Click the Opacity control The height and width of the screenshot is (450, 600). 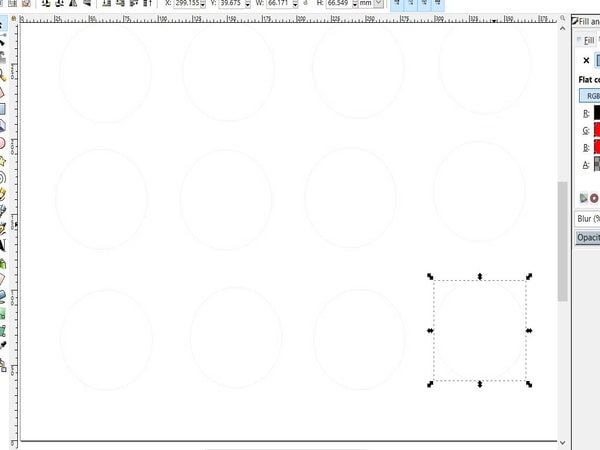point(588,238)
